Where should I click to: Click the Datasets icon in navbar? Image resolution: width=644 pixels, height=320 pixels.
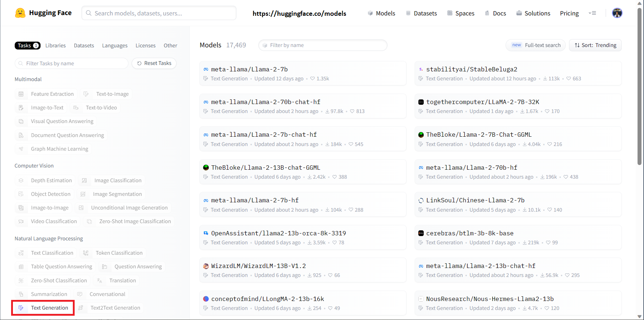tap(408, 13)
